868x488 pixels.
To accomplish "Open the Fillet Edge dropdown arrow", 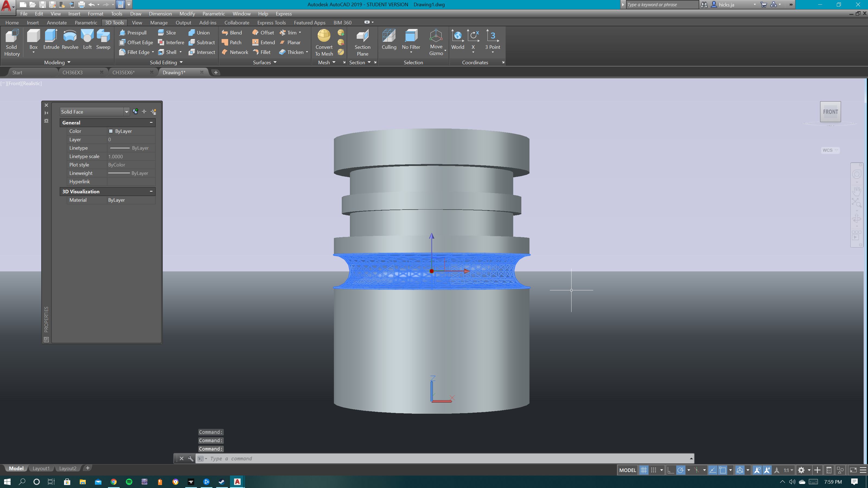I will click(153, 52).
